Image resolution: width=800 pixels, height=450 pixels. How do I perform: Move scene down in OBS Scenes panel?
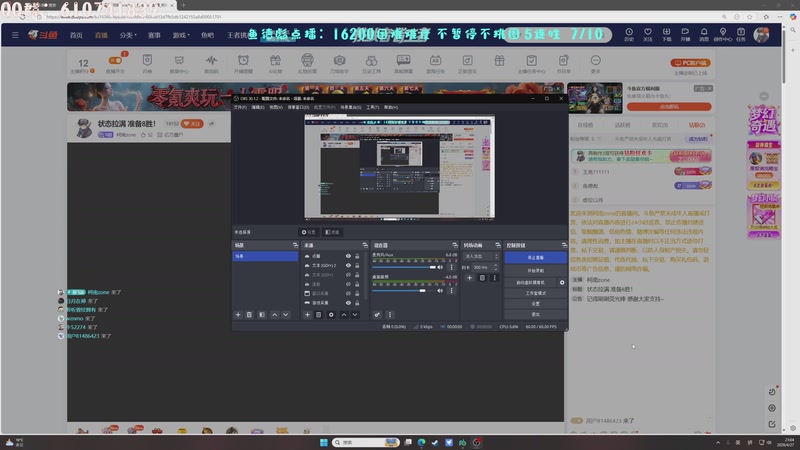(x=286, y=315)
